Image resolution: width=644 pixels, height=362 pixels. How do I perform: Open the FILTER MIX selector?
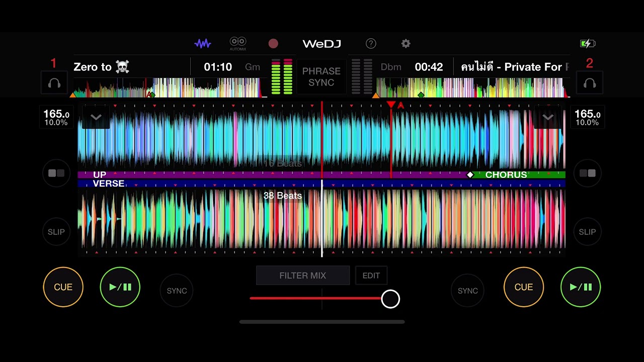(303, 276)
